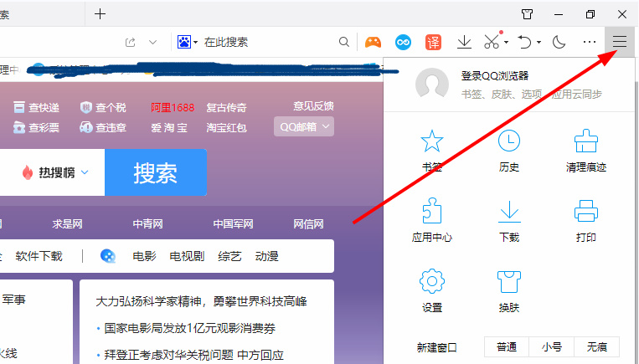The width and height of the screenshot is (639, 364).
Task: Open the 爱淘宝 link
Action: 169,127
